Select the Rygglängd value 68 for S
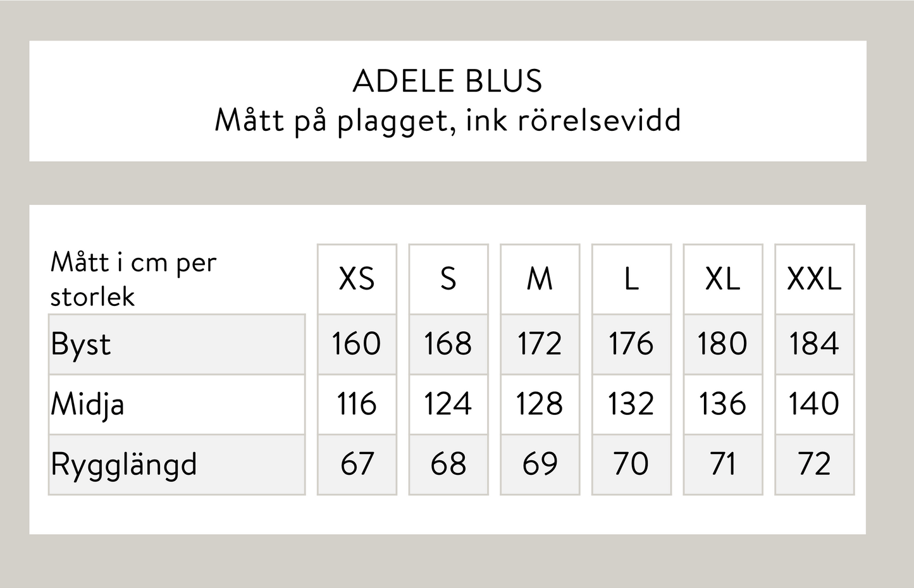 [448, 464]
